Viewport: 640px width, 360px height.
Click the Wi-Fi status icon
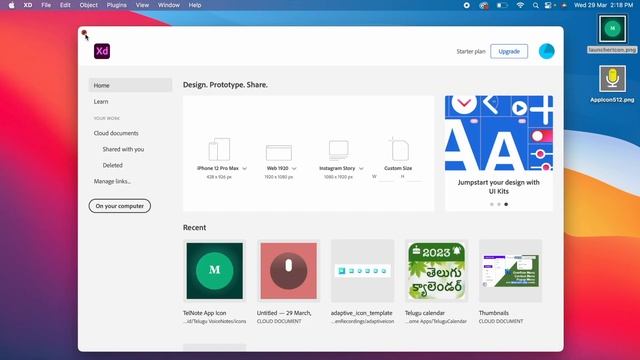click(x=520, y=5)
